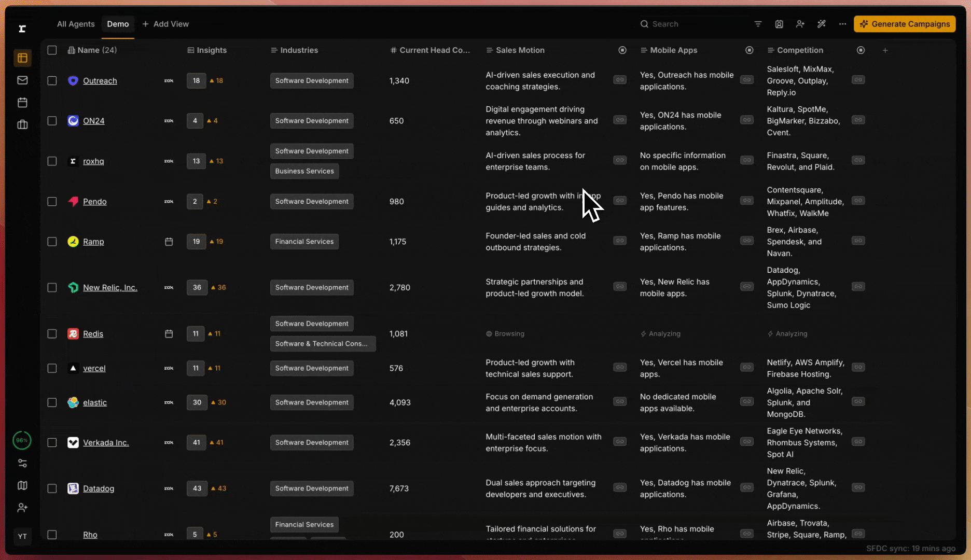Open the Datadog company link
Viewport: 971px width, 560px height.
coord(99,488)
